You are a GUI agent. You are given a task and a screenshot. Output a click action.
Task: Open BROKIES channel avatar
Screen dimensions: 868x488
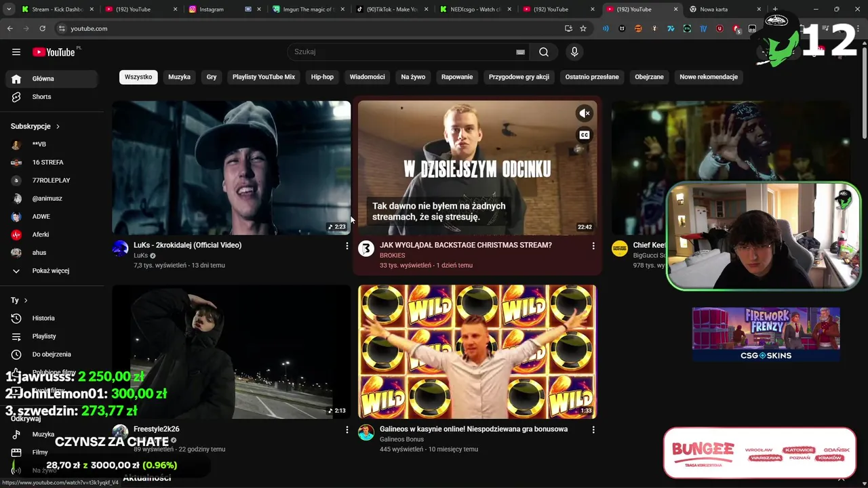pyautogui.click(x=366, y=248)
